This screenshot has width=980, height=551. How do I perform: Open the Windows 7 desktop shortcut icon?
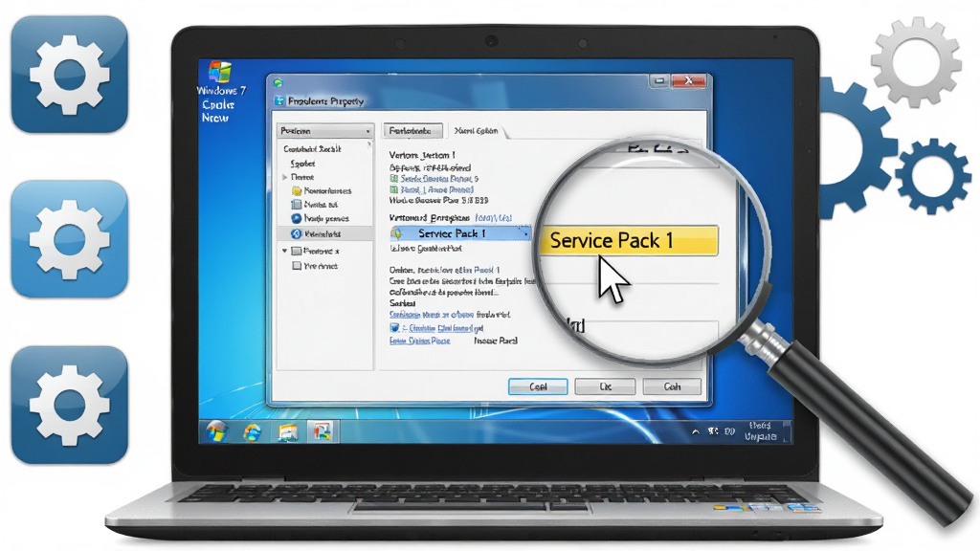(220, 72)
